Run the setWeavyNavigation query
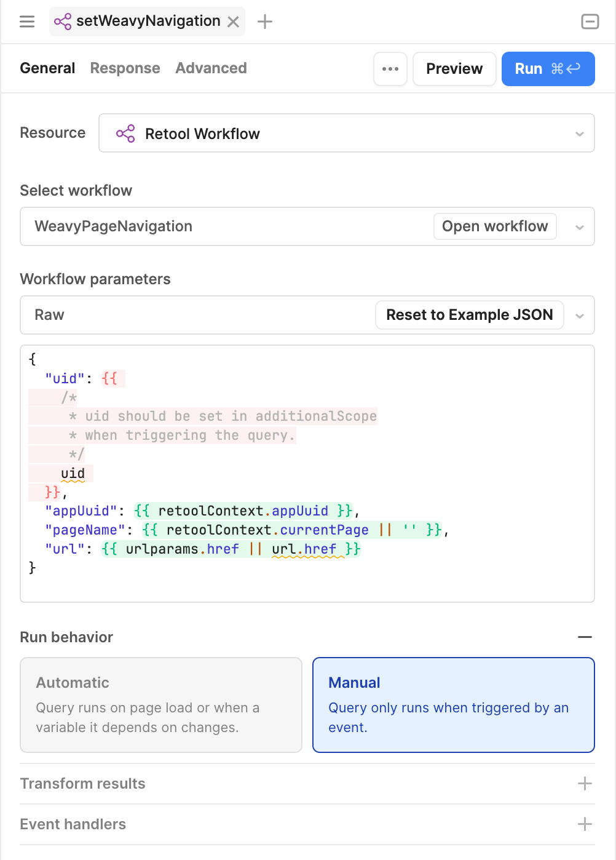Viewport: 616px width, 860px height. 548,69
